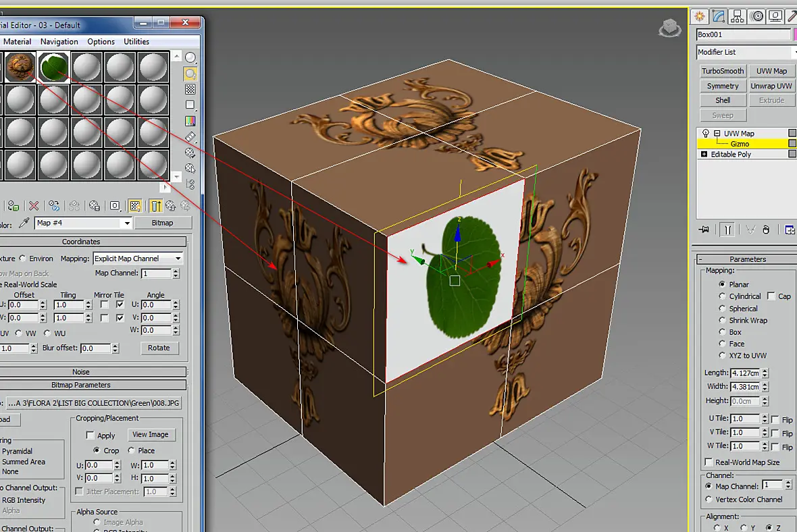Select the Box mapping radio button

tap(722, 331)
